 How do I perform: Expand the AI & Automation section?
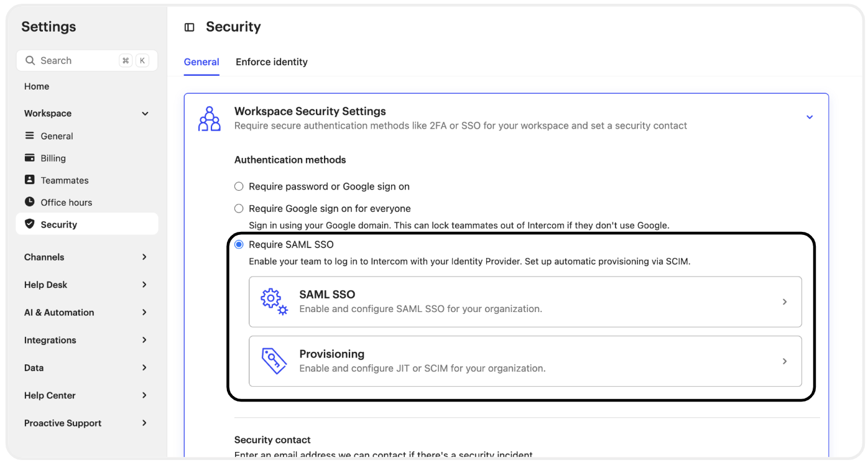point(144,312)
